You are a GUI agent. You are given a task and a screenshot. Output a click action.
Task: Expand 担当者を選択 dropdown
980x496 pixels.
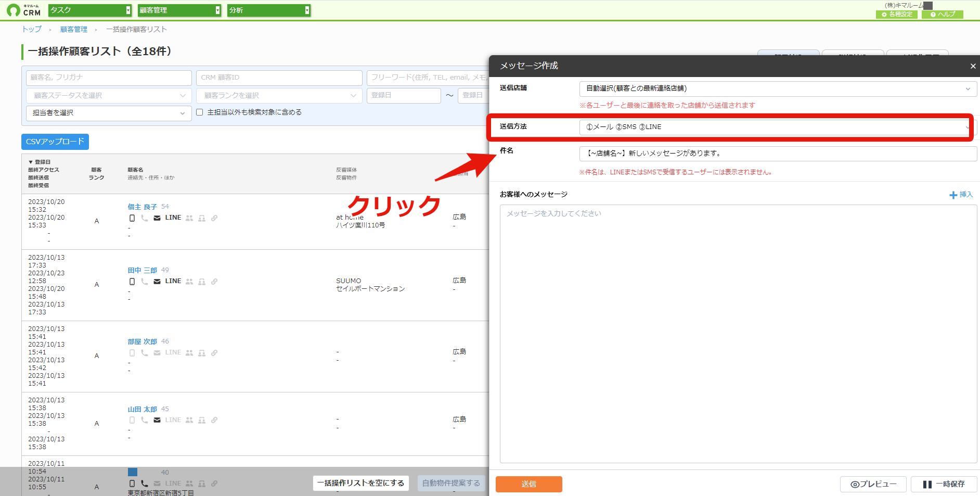pos(109,113)
